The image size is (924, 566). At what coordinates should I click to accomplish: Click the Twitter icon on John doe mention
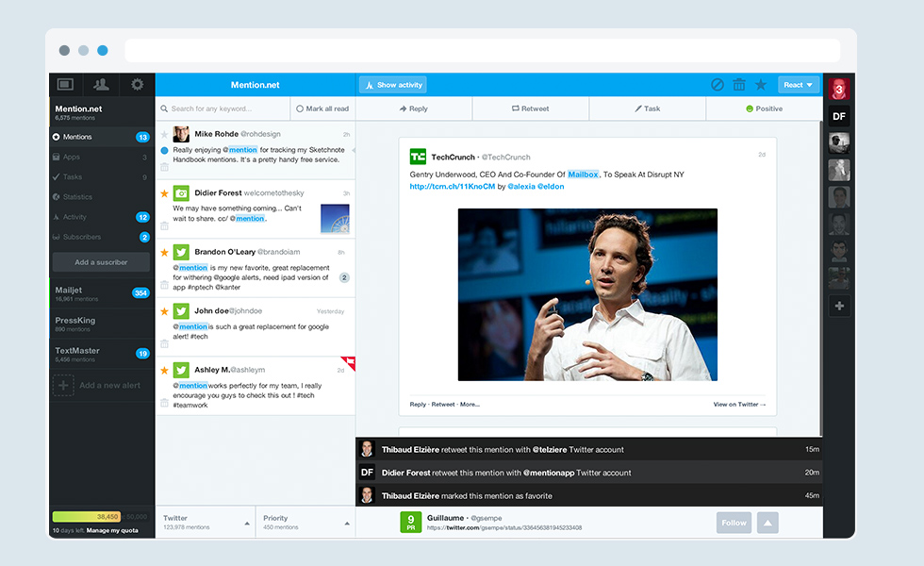coord(181,310)
